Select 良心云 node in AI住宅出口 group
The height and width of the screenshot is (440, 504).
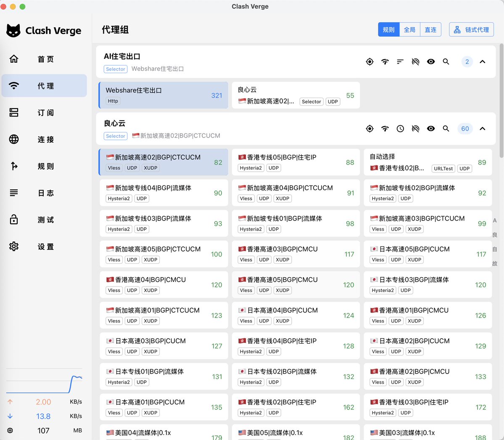296,95
